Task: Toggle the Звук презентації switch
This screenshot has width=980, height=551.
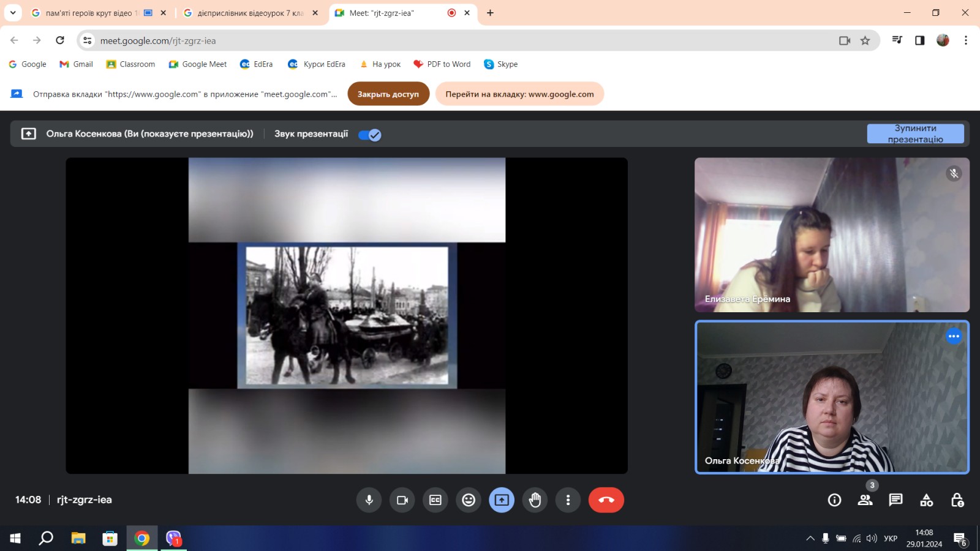Action: 370,135
